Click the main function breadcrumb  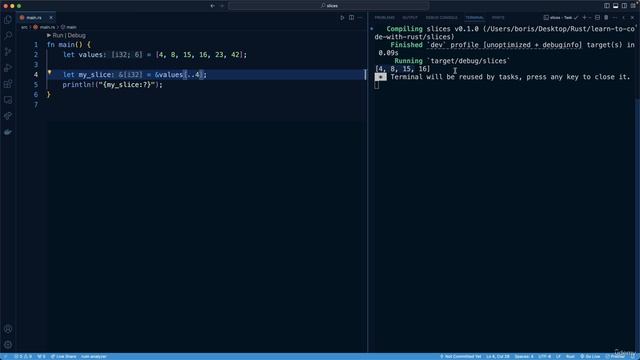(x=69, y=27)
